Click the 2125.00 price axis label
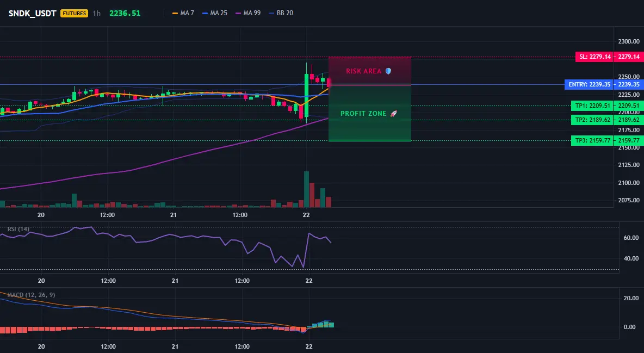 (x=628, y=165)
